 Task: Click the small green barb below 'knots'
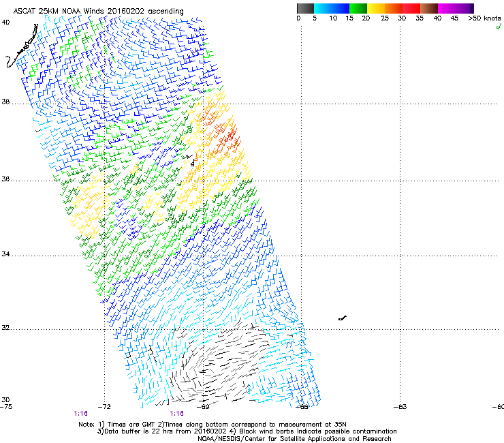499,27
